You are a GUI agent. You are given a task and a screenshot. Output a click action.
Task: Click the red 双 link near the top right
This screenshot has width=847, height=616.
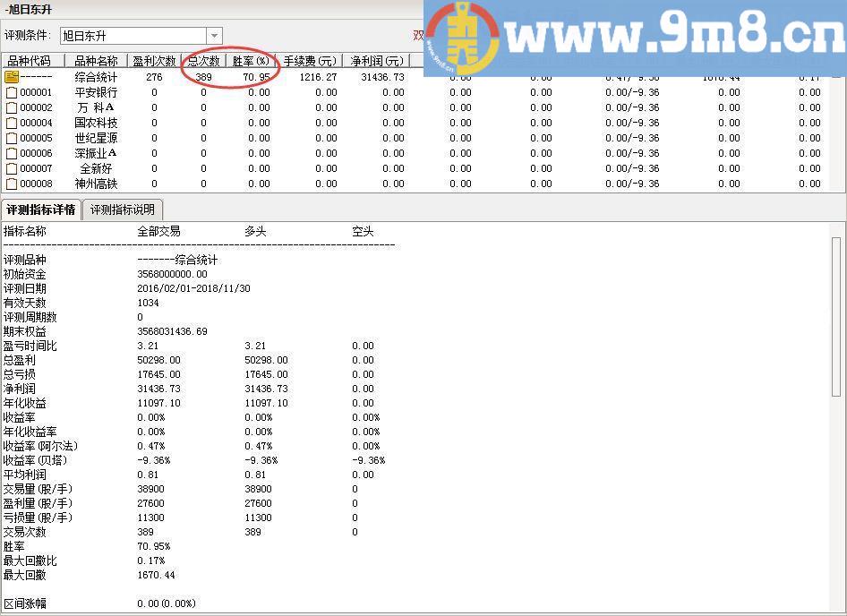[416, 36]
